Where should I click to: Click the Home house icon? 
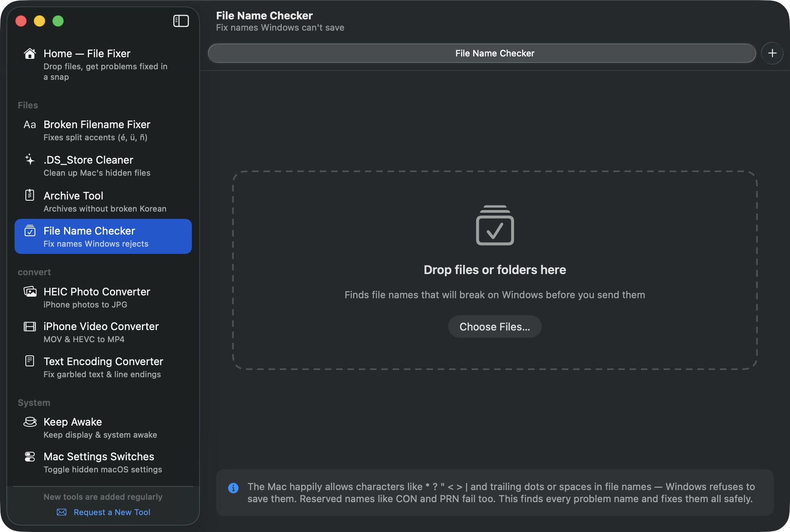tap(30, 53)
